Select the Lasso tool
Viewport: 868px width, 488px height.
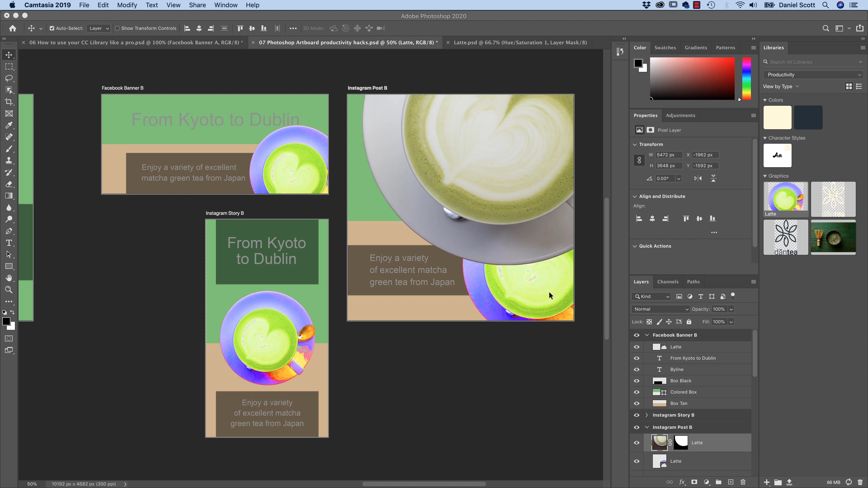[x=9, y=78]
